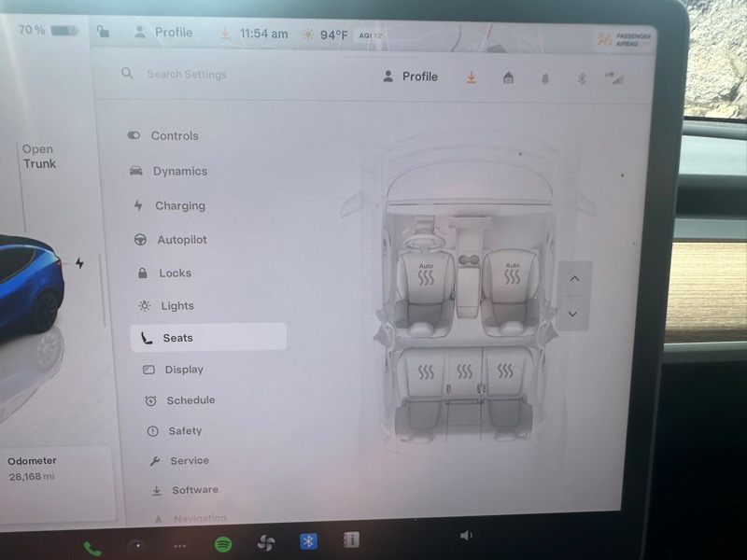The width and height of the screenshot is (747, 560).
Task: Tap the volume speaker icon
Action: (466, 535)
